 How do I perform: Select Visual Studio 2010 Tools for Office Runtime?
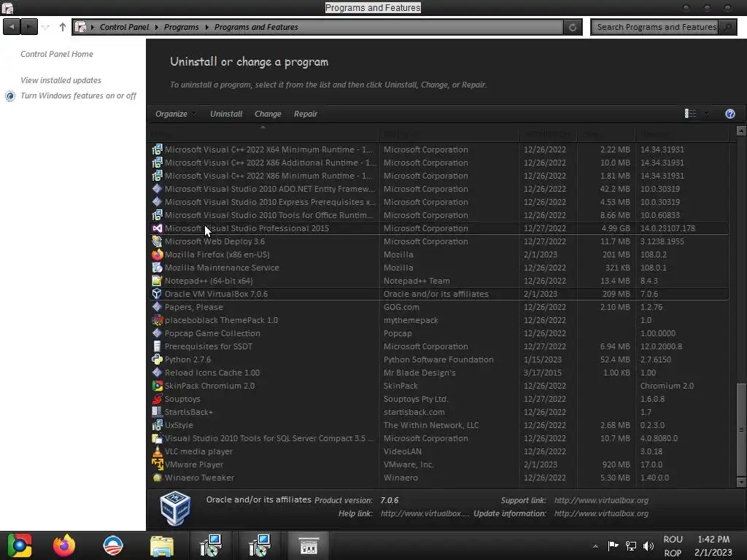tap(439, 215)
